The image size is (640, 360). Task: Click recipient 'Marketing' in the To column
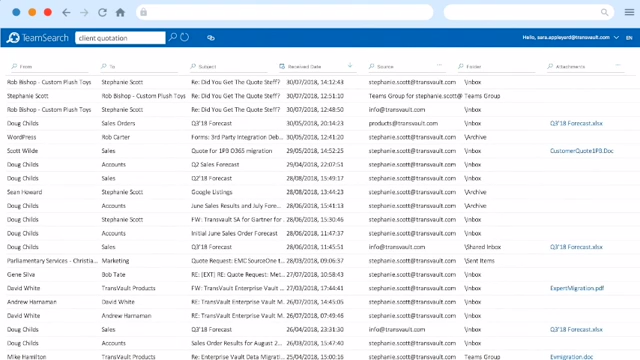pyautogui.click(x=116, y=261)
